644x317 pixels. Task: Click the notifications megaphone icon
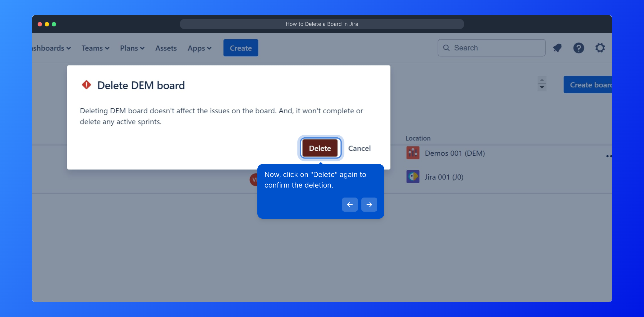(557, 48)
